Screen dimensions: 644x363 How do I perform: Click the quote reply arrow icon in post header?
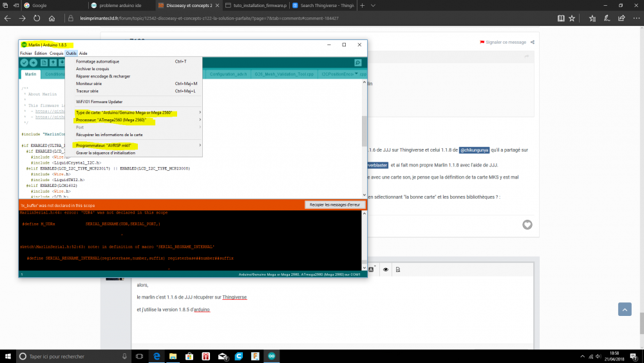click(x=526, y=56)
